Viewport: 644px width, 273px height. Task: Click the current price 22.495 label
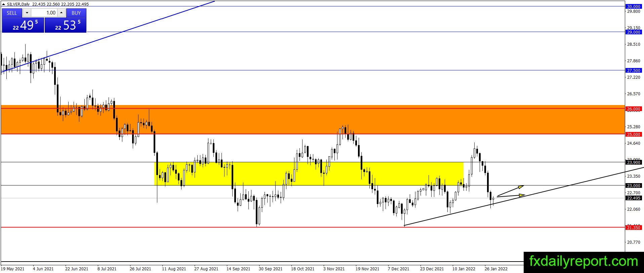[634, 198]
